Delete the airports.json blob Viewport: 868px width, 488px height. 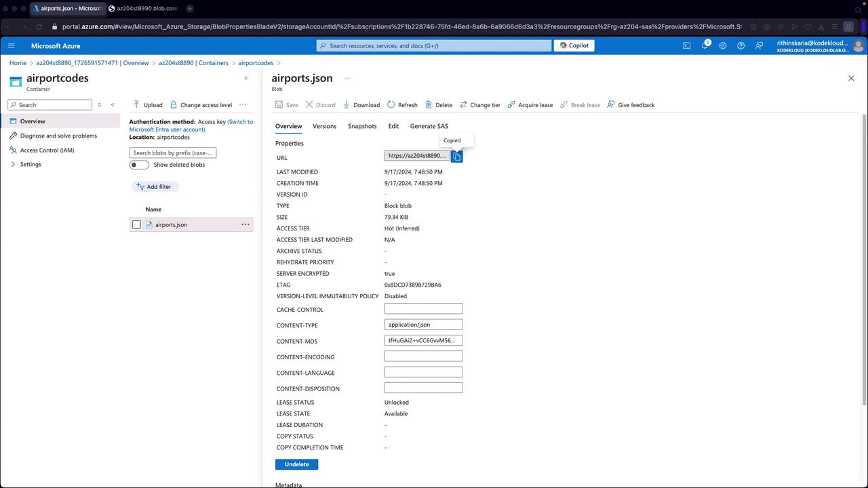[439, 105]
